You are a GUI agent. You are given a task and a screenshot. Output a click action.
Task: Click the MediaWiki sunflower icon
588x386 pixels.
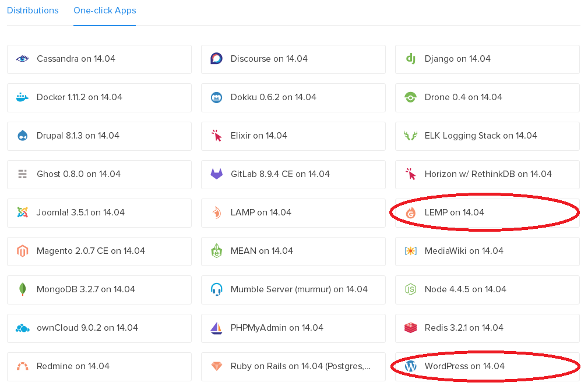pos(411,251)
